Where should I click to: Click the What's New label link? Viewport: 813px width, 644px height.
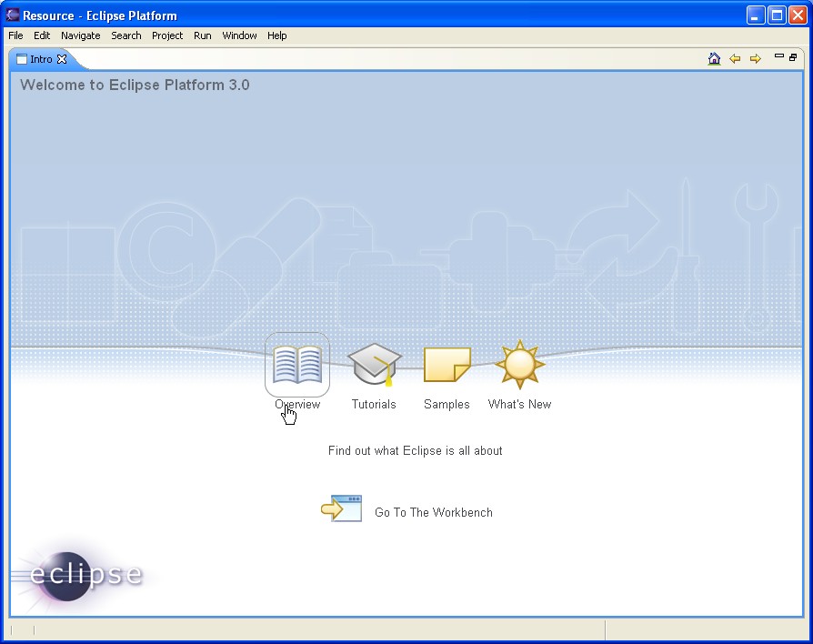[519, 404]
